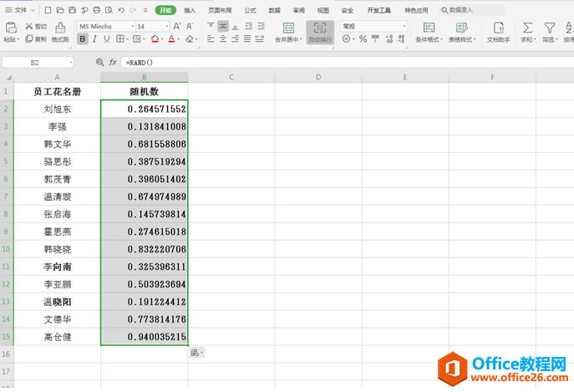This screenshot has height=392, width=574.
Task: Align text right horizontally
Action: pos(235,38)
